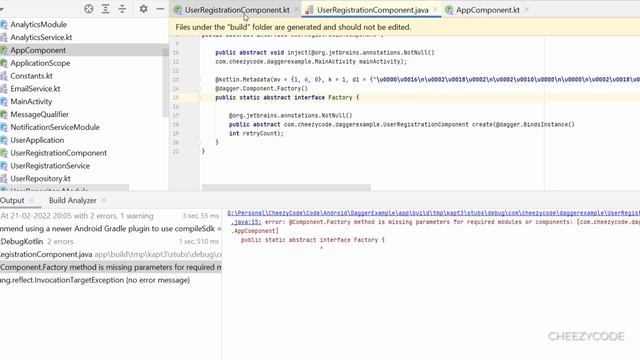This screenshot has height=360, width=640.
Task: Select the InvocationTargetException error row
Action: pyautogui.click(x=111, y=280)
